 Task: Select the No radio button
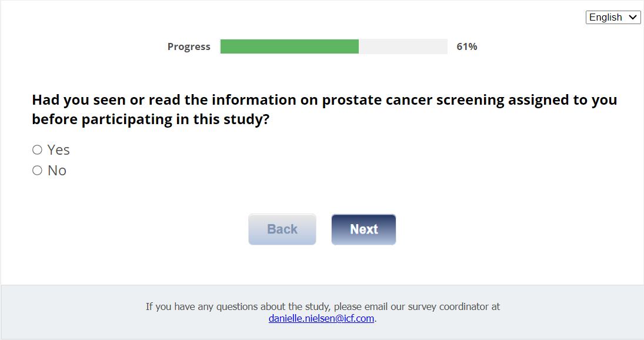point(38,171)
